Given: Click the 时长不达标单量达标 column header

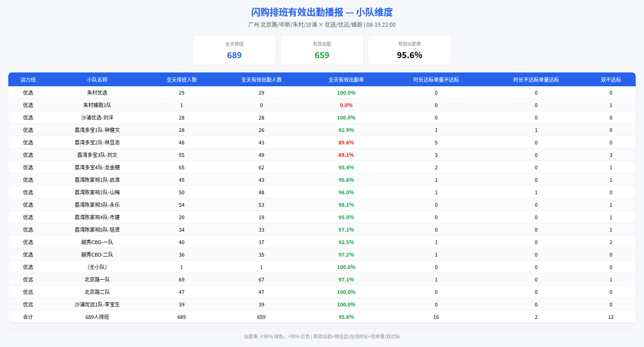Looking at the screenshot, I should 536,80.
